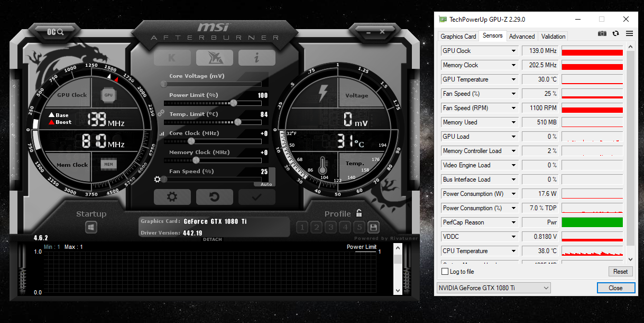Expand the Fan Speed (%) sensor dropdown
This screenshot has width=644, height=323.
coord(513,94)
